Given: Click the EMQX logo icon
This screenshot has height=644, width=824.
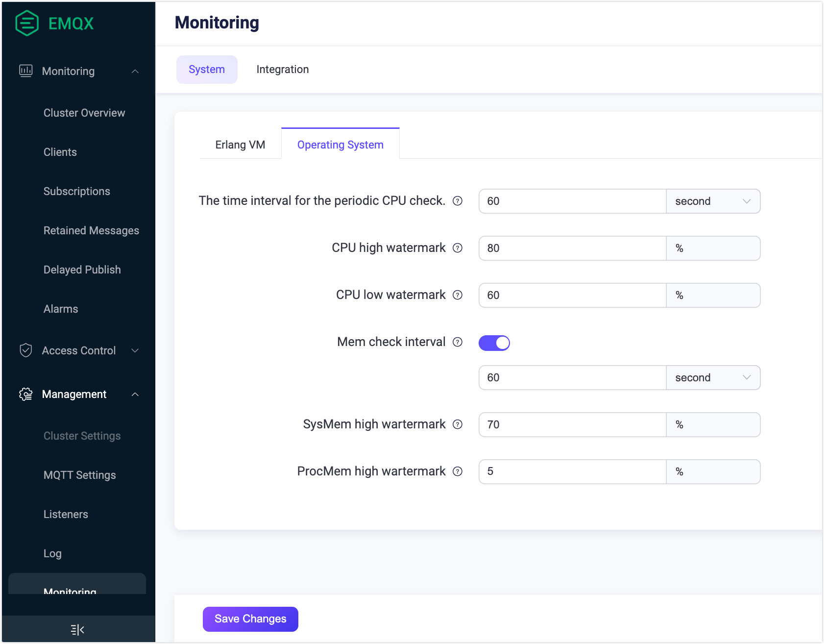Looking at the screenshot, I should [x=27, y=23].
